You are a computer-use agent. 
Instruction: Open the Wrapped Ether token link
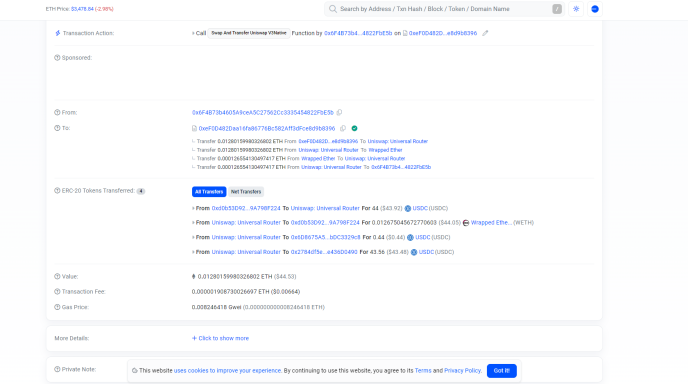pyautogui.click(x=491, y=223)
